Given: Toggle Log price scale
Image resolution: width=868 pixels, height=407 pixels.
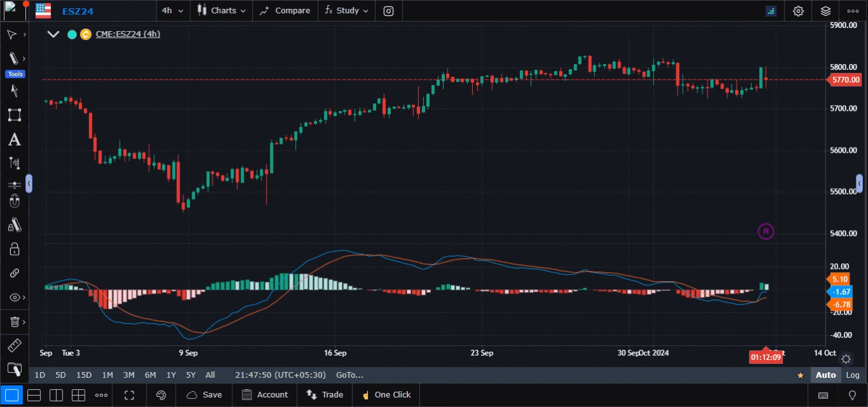Looking at the screenshot, I should 853,375.
